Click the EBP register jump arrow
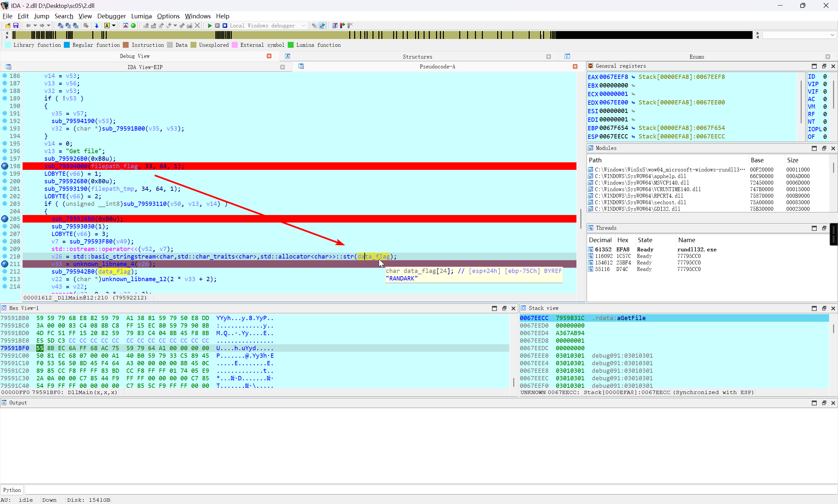 (633, 128)
